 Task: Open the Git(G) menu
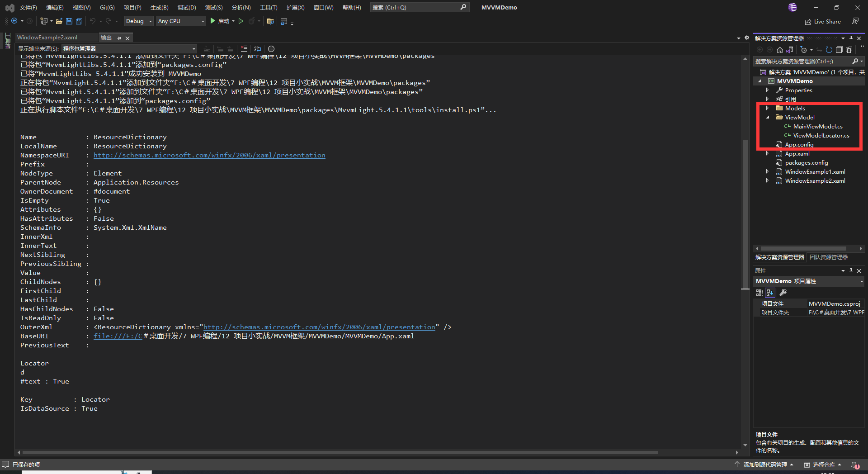coord(107,7)
